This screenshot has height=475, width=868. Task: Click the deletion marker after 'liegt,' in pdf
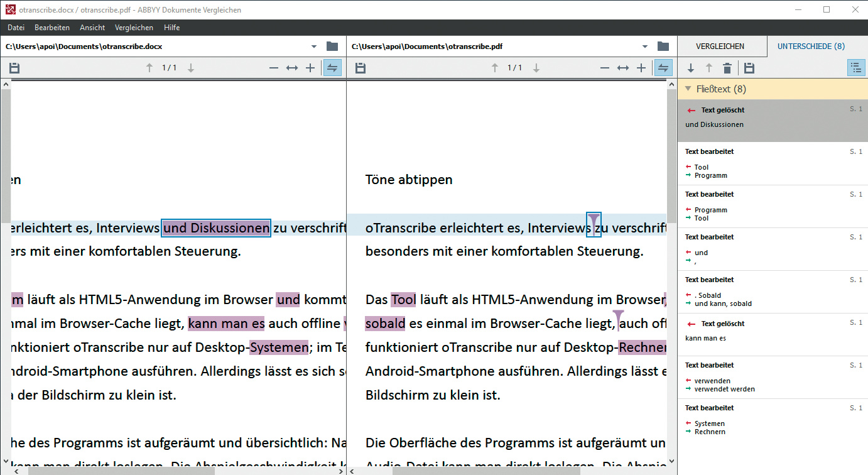618,320
